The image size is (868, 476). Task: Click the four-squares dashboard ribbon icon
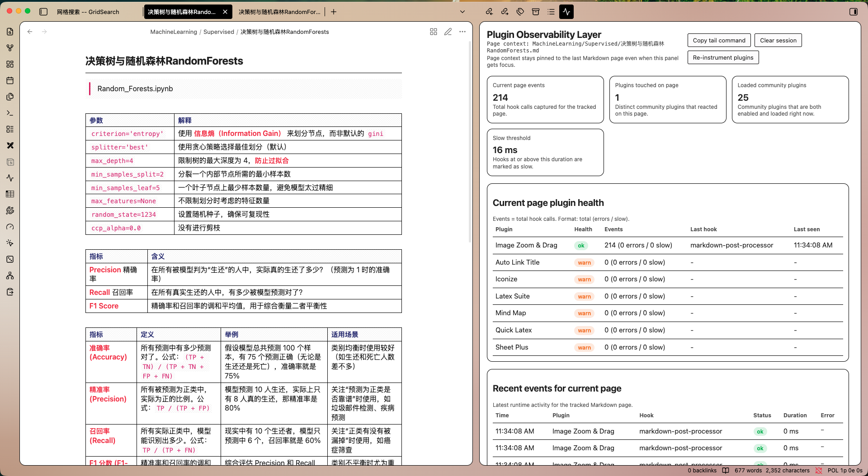pos(10,64)
